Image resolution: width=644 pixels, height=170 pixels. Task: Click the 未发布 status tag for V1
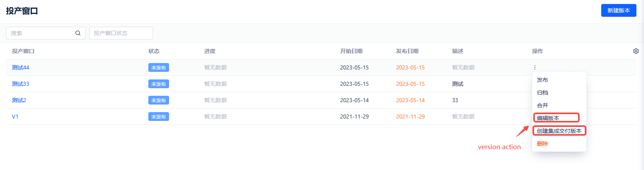[158, 117]
